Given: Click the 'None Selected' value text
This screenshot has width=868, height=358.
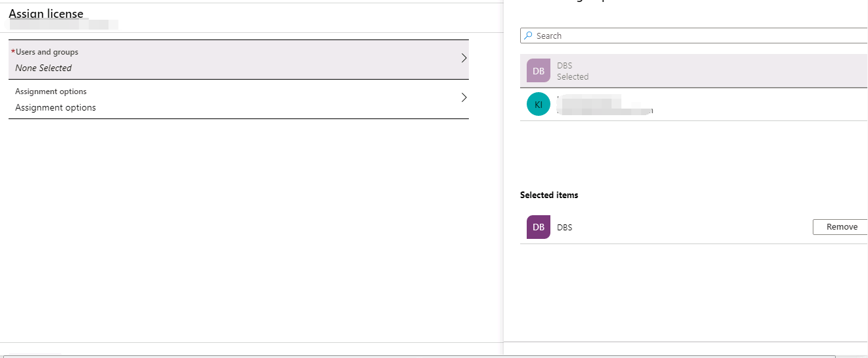Looking at the screenshot, I should pos(43,68).
